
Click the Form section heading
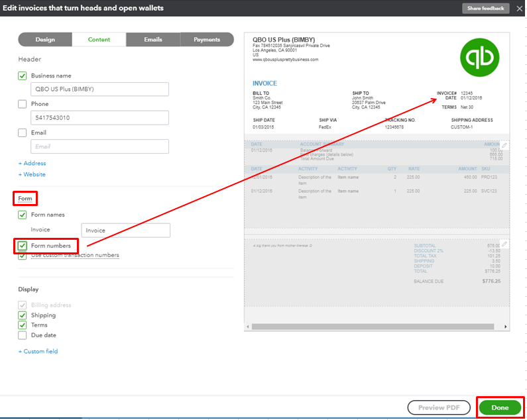tap(25, 199)
